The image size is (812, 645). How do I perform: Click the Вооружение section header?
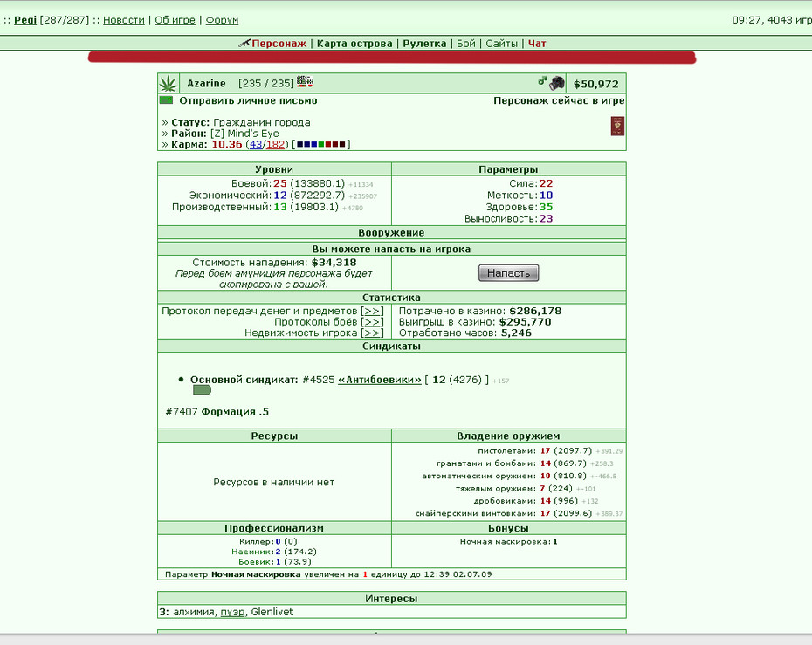click(x=391, y=233)
